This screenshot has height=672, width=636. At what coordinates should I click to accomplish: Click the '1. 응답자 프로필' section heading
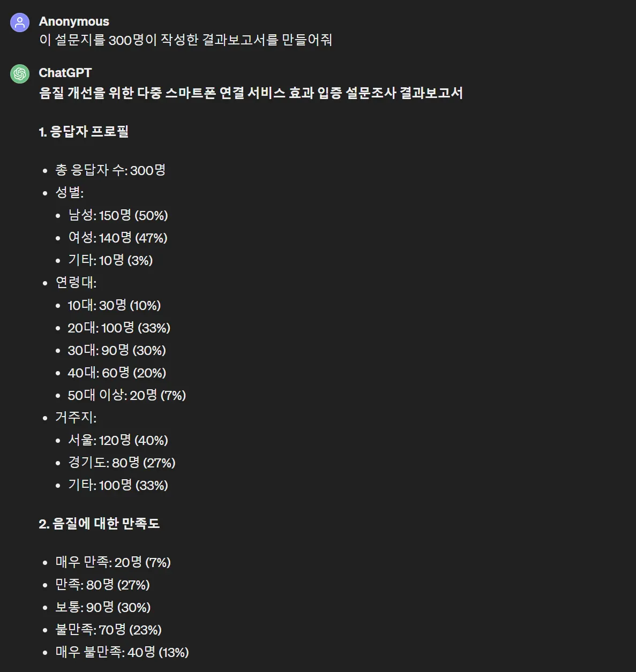point(84,132)
